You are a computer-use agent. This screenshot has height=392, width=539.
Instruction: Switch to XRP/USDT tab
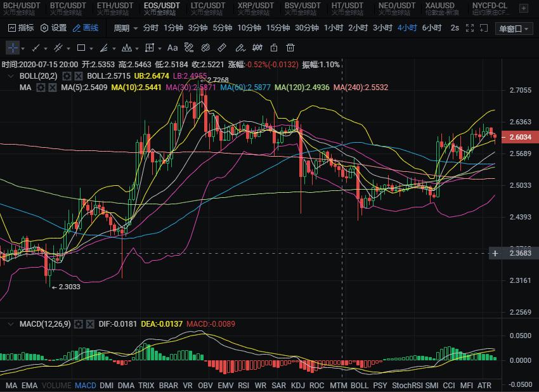(x=256, y=9)
